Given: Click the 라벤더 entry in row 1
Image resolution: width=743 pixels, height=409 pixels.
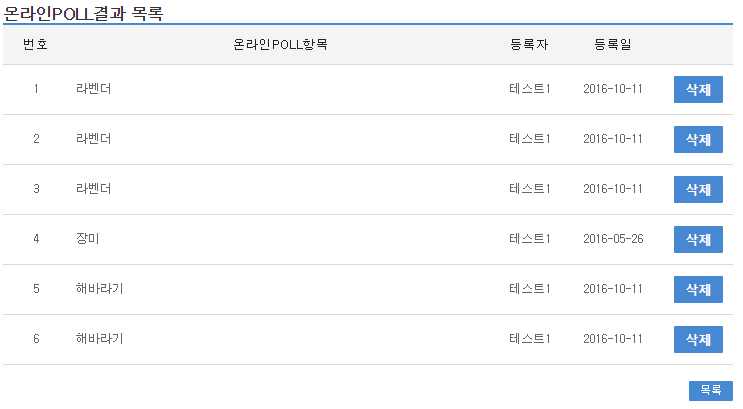Looking at the screenshot, I should (93, 89).
